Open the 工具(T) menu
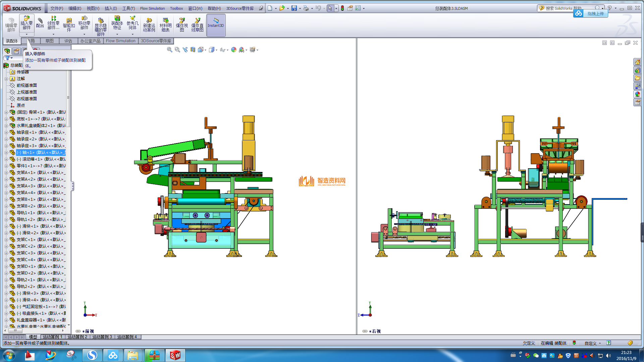This screenshot has width=644, height=362. coord(128,8)
